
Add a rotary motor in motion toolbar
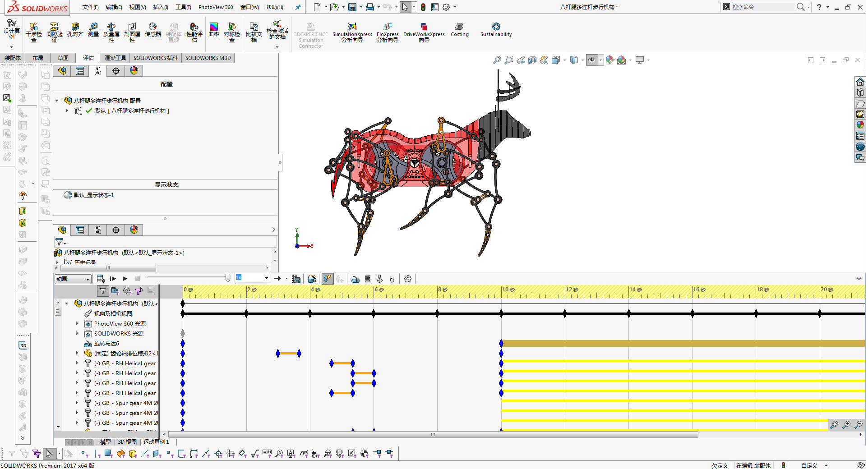[x=356, y=279]
